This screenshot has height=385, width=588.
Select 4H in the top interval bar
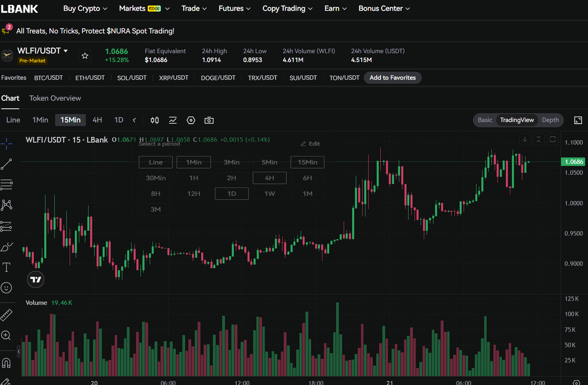98,120
